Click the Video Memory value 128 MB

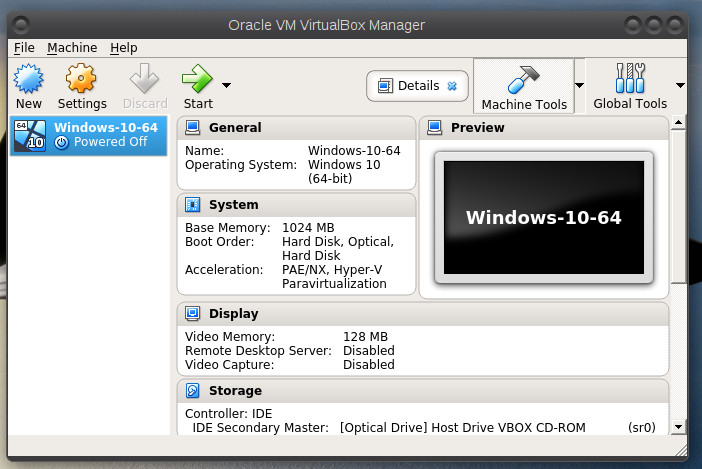point(365,337)
